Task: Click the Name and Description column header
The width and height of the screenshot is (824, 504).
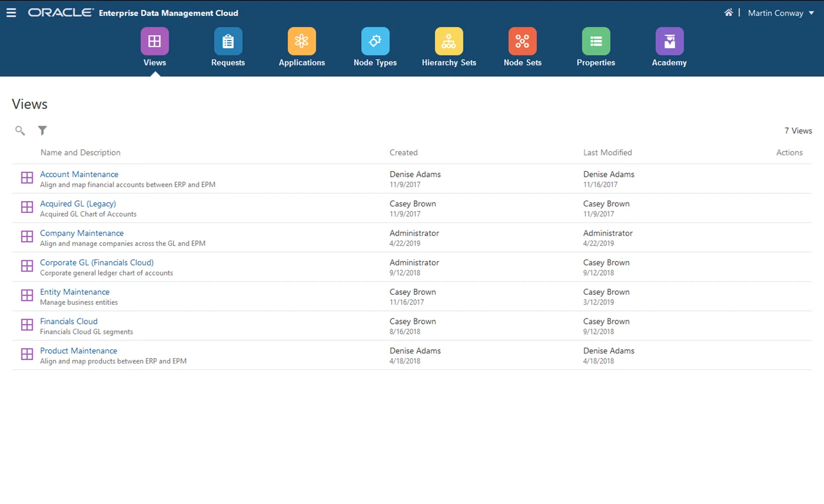Action: click(80, 153)
